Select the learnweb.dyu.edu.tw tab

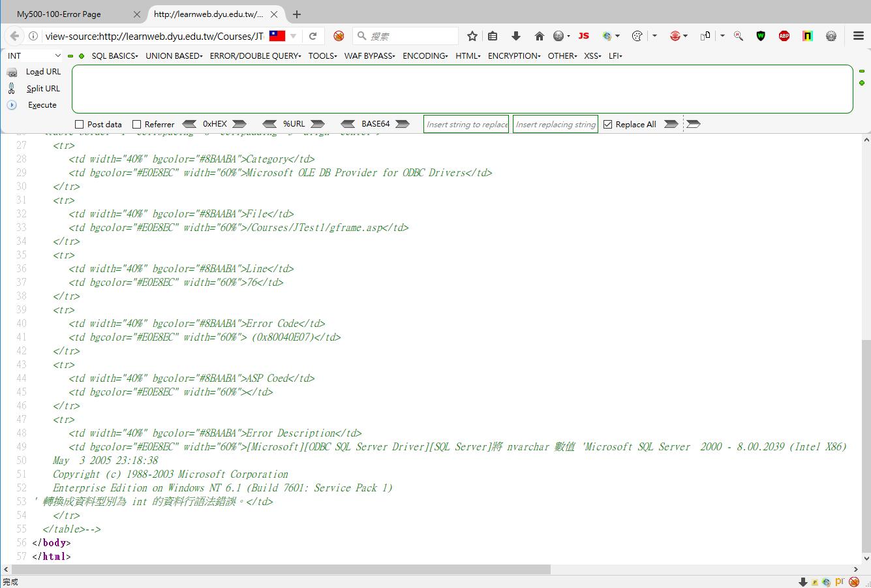point(215,14)
